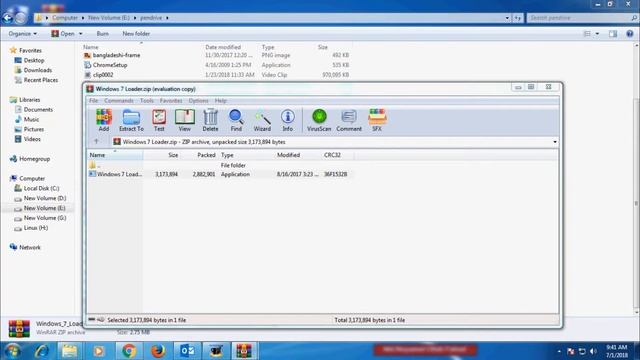Launch the Wizard tool
640x360 pixels.
point(262,120)
